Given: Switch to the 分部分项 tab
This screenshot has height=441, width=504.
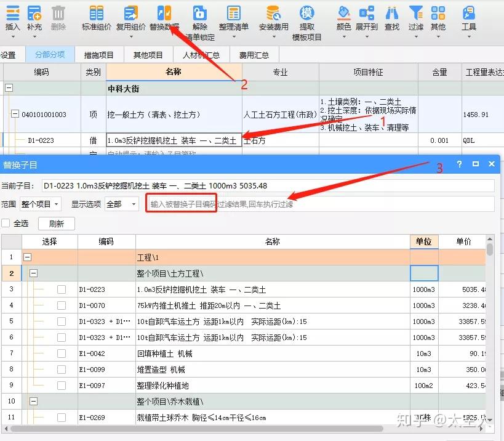Looking at the screenshot, I should click(50, 55).
